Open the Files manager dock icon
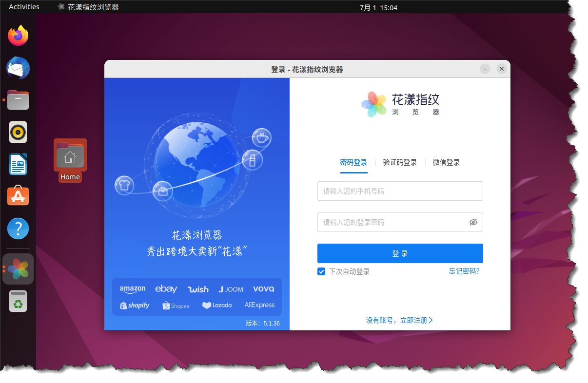 (18, 100)
